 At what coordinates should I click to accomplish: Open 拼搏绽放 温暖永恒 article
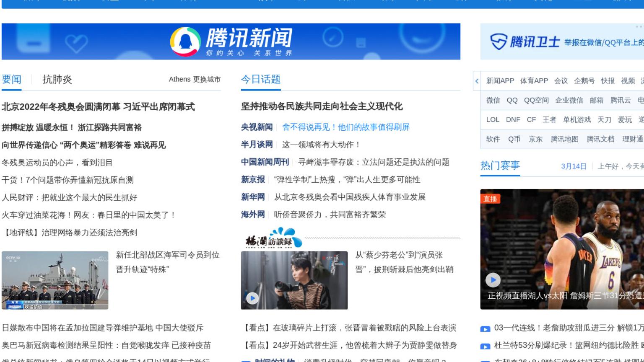pyautogui.click(x=38, y=127)
